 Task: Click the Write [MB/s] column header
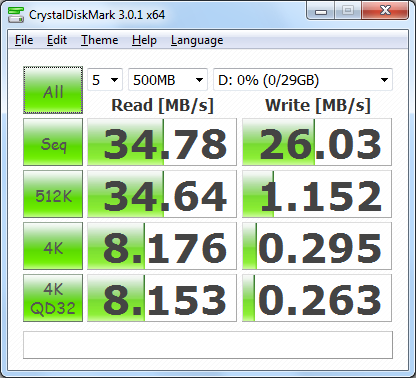click(x=318, y=106)
